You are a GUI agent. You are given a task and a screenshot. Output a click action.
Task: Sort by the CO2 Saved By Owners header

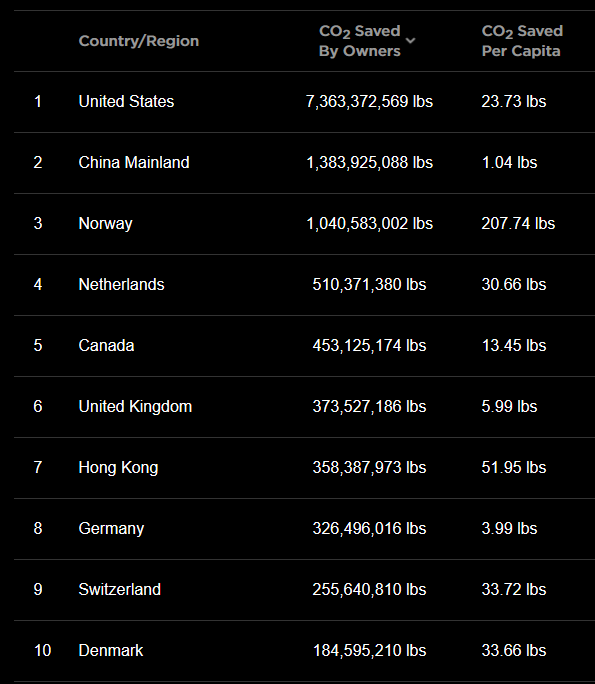pos(359,41)
